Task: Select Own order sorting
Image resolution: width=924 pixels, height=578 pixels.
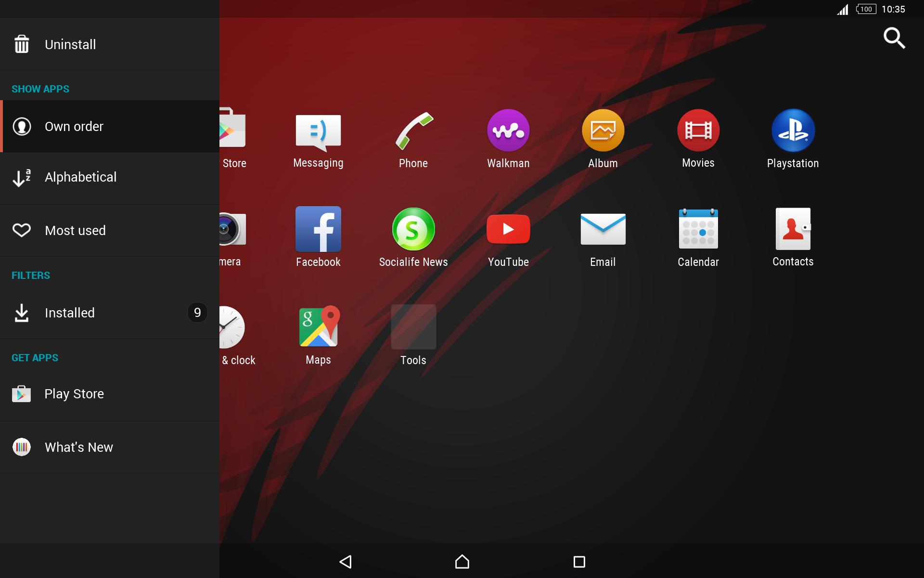Action: pos(110,126)
